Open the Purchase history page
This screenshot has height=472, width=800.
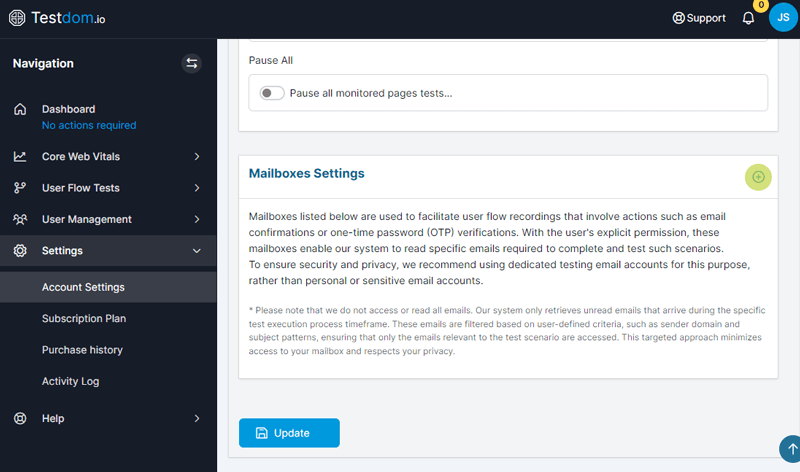(x=82, y=350)
